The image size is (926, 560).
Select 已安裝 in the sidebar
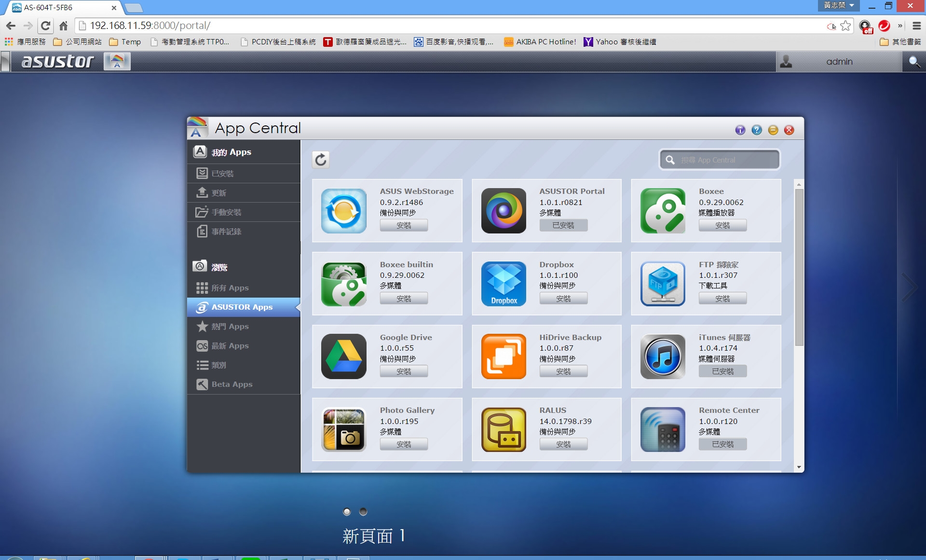pos(244,174)
